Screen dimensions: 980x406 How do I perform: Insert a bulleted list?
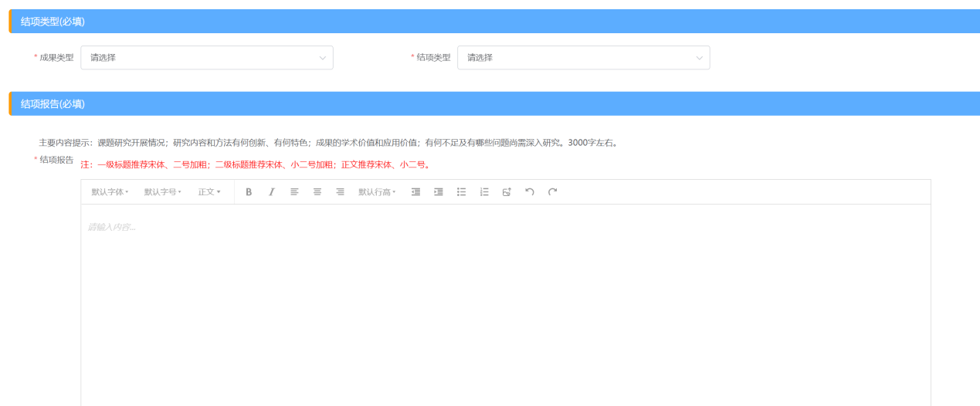461,192
